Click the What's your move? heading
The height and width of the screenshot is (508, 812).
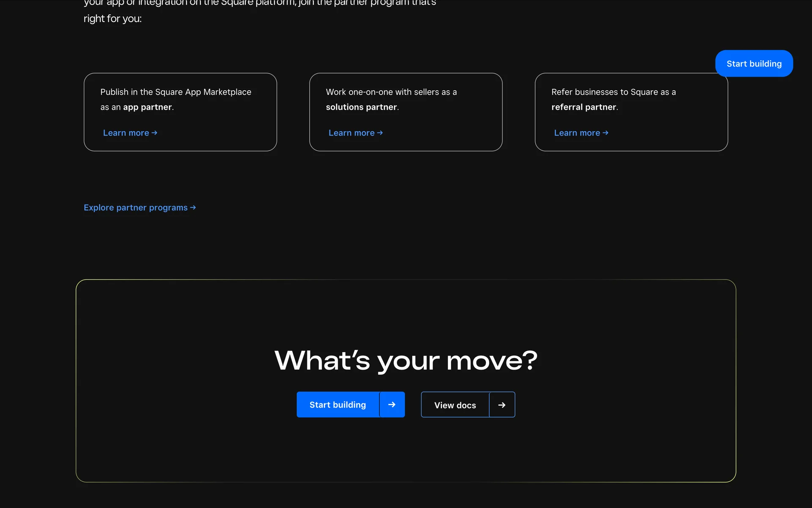point(406,361)
